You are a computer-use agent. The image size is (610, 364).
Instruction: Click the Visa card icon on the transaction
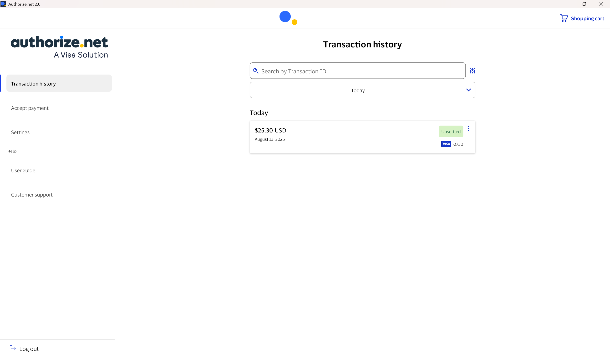click(446, 144)
